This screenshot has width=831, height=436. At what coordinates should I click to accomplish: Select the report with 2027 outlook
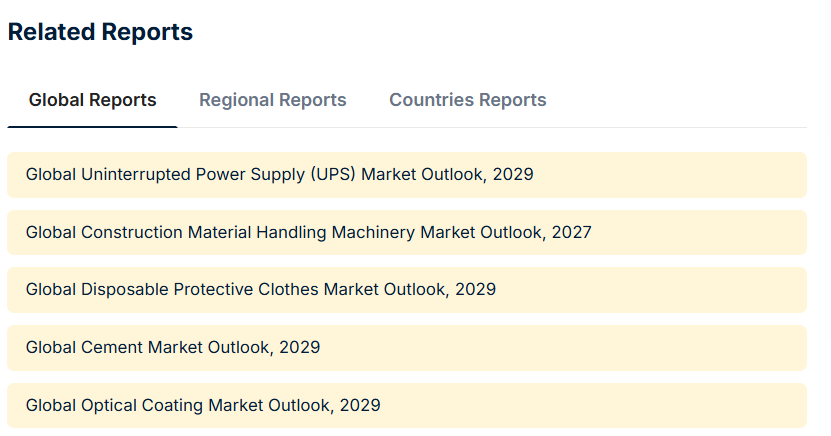pos(308,233)
